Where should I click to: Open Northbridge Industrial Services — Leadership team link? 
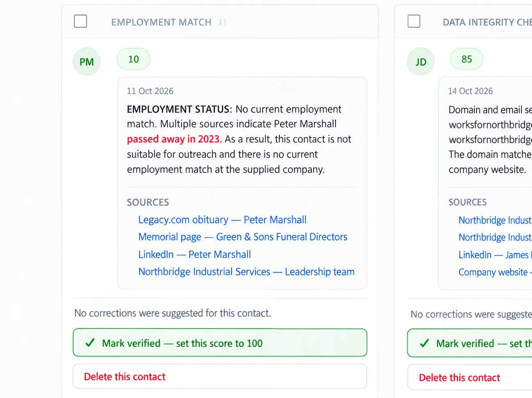click(246, 272)
